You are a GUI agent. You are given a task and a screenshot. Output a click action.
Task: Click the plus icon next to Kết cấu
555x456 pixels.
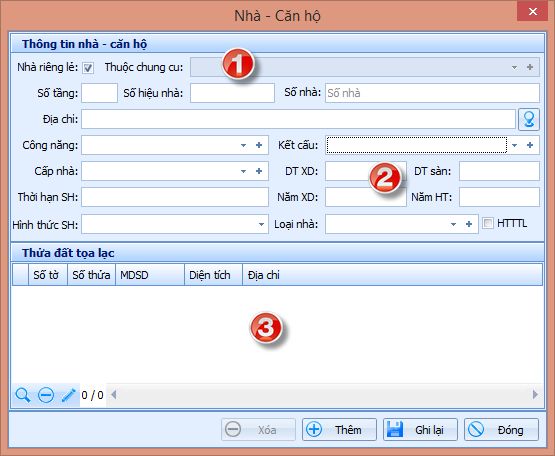530,145
